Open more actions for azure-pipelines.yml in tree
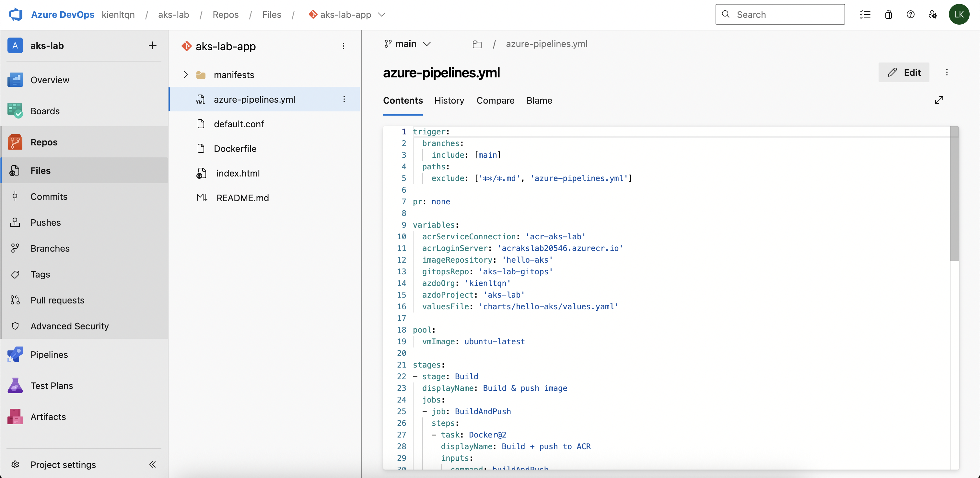980x478 pixels. click(x=344, y=99)
